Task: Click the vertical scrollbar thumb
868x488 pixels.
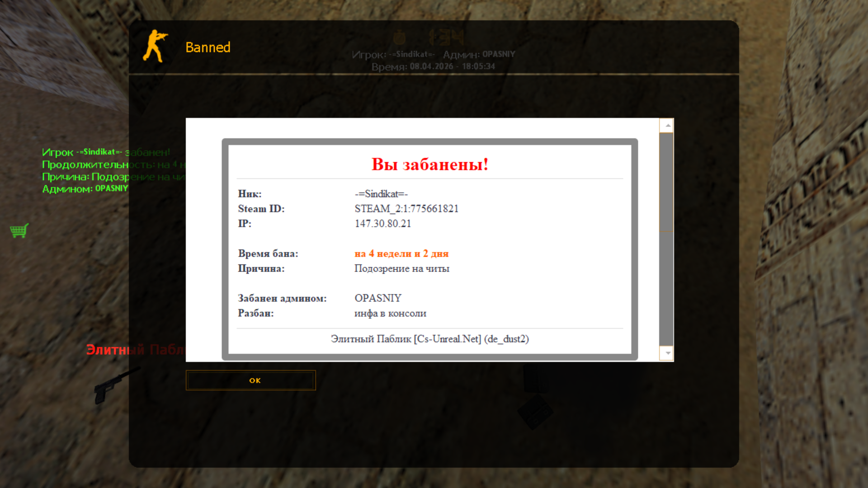Action: 666,182
